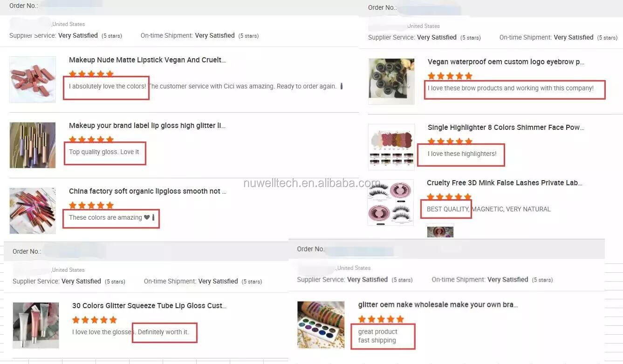
Task: Open the 3D mink false lashes thumbnail
Action: point(391,202)
